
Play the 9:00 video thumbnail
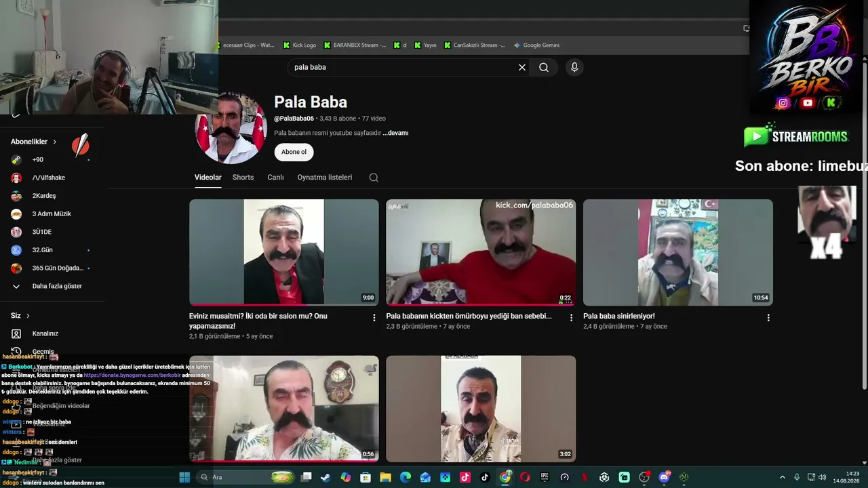(x=284, y=252)
